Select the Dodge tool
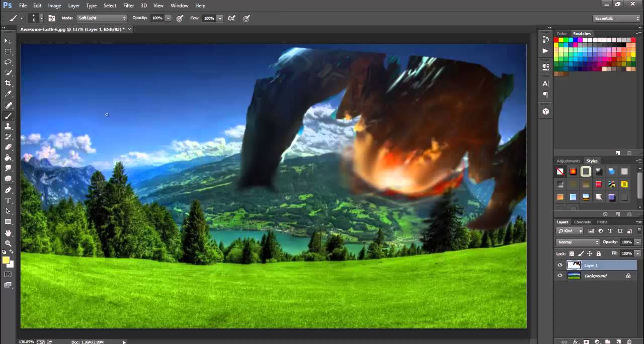 (x=8, y=179)
